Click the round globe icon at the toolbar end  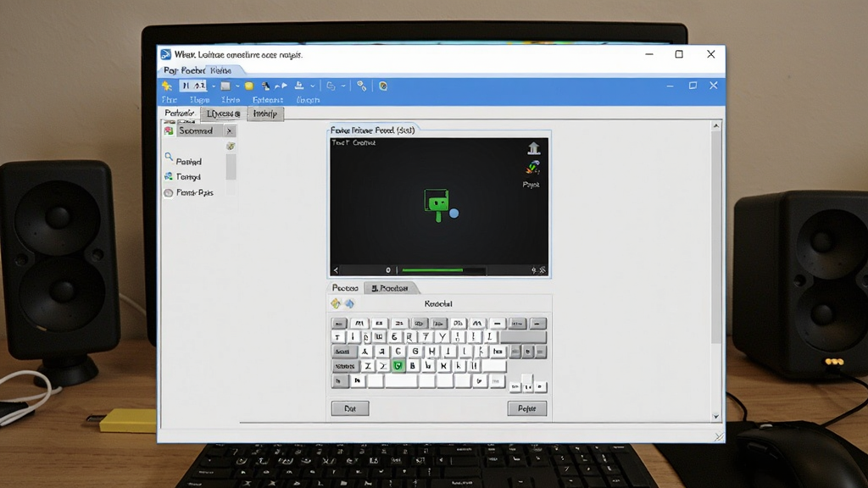pos(383,86)
